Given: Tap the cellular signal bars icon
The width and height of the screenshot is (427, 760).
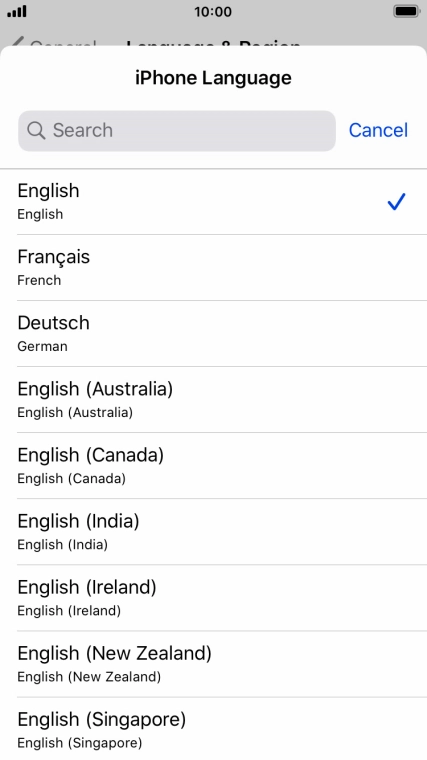Looking at the screenshot, I should click(17, 12).
